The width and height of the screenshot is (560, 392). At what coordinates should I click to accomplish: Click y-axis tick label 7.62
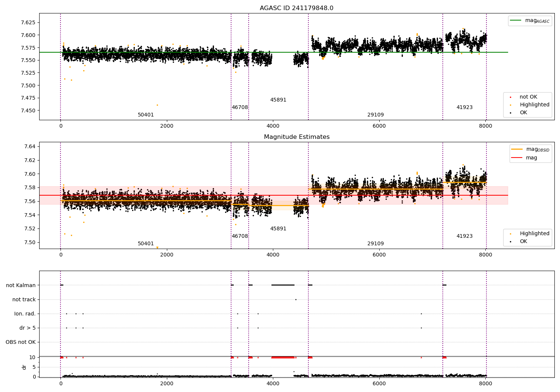pos(29,161)
